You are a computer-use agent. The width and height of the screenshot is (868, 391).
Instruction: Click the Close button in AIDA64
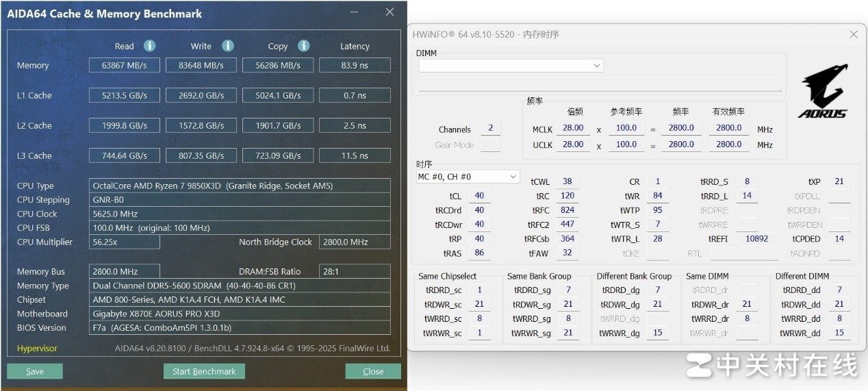click(x=373, y=371)
